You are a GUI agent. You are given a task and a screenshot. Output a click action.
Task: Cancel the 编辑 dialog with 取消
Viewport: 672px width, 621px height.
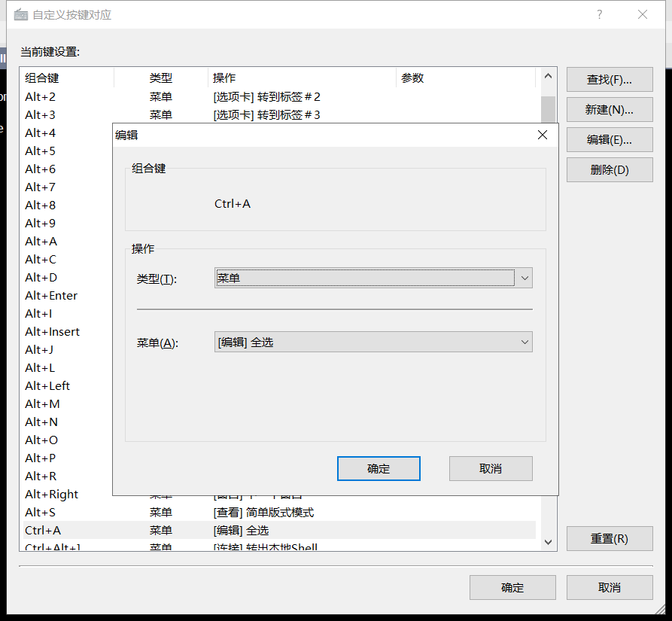click(x=491, y=468)
